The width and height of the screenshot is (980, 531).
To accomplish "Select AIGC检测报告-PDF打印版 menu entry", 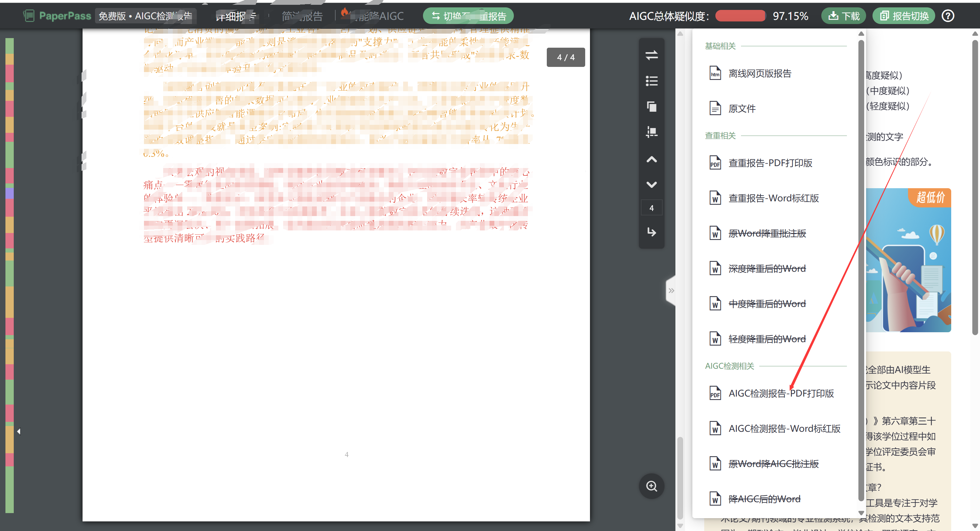I will (781, 393).
